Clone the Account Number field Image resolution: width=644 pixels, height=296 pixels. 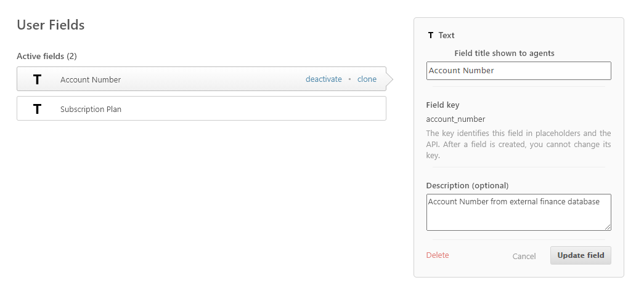[367, 79]
